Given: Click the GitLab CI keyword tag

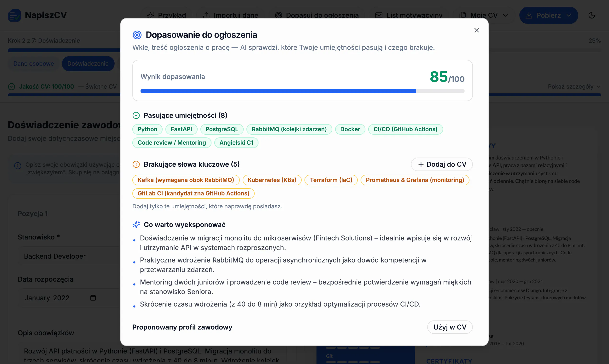Looking at the screenshot, I should [x=193, y=193].
